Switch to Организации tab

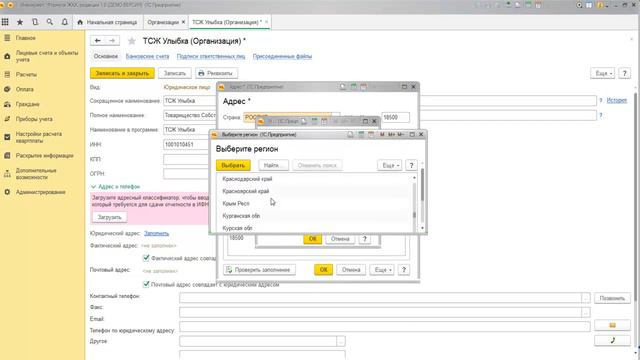click(x=165, y=22)
